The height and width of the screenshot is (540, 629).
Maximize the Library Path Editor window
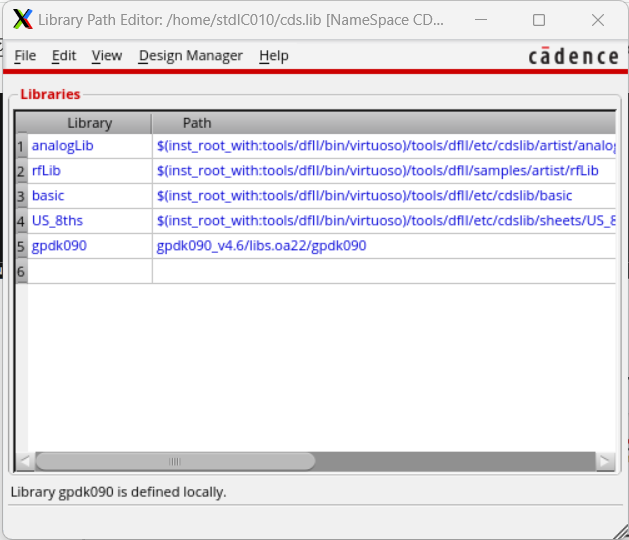click(539, 20)
